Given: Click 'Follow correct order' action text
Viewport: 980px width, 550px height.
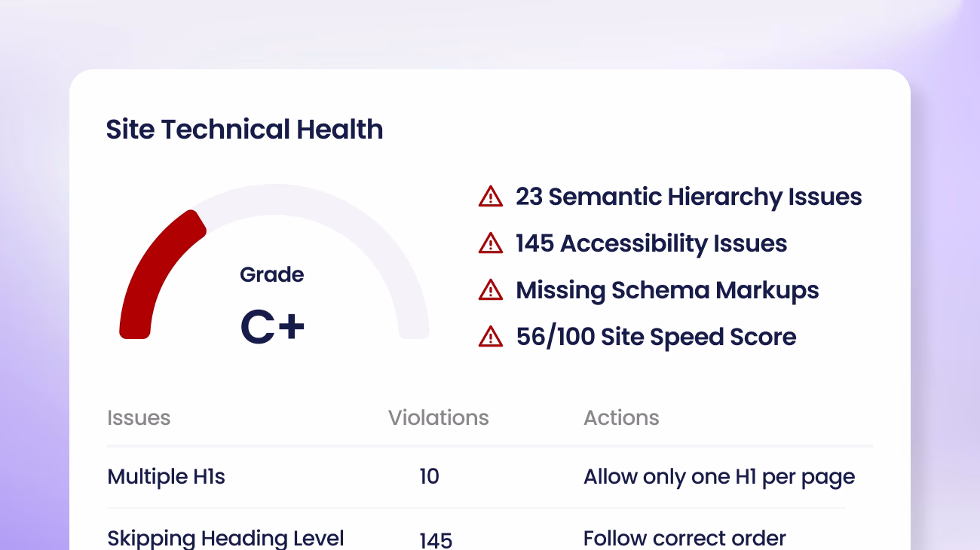Looking at the screenshot, I should [x=684, y=538].
